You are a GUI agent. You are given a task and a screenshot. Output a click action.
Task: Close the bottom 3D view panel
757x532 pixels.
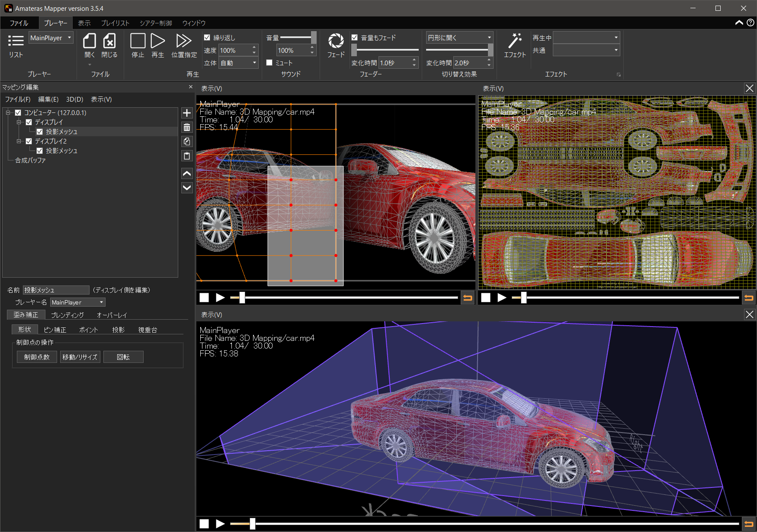tap(750, 314)
